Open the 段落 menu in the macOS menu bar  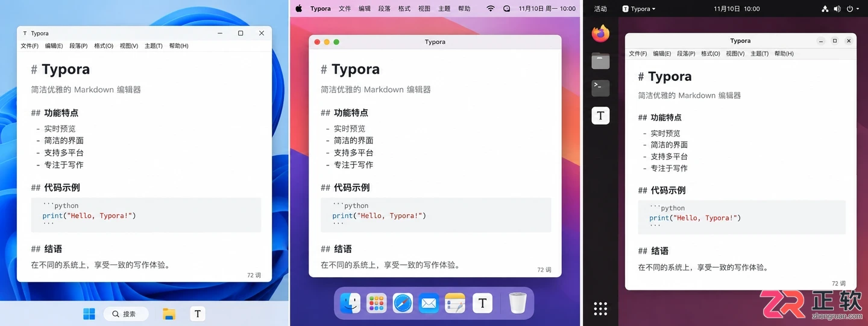(385, 8)
